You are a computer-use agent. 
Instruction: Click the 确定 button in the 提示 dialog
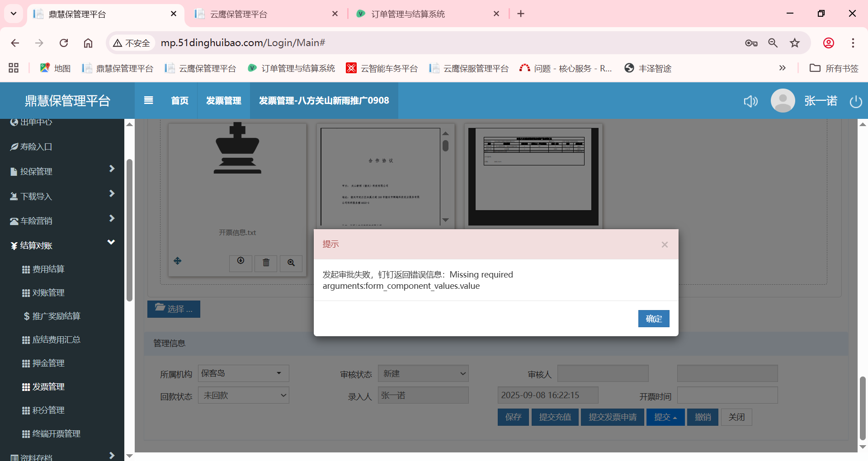pyautogui.click(x=654, y=319)
